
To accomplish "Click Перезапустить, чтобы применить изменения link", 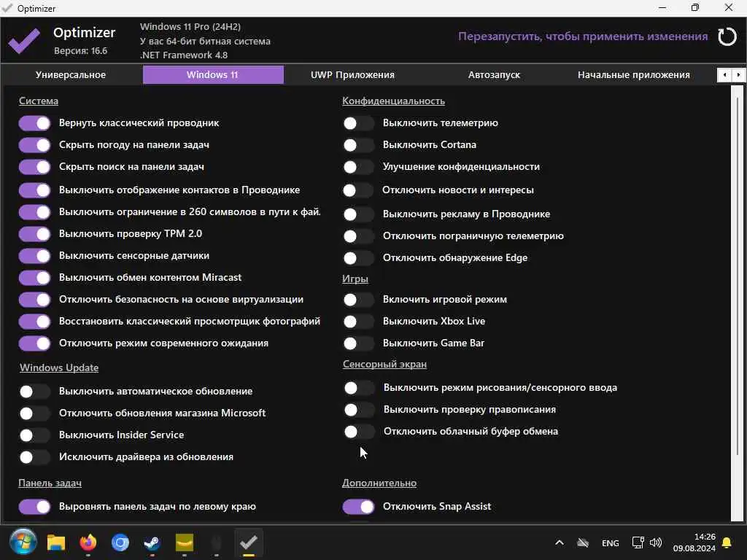I will coord(583,36).
